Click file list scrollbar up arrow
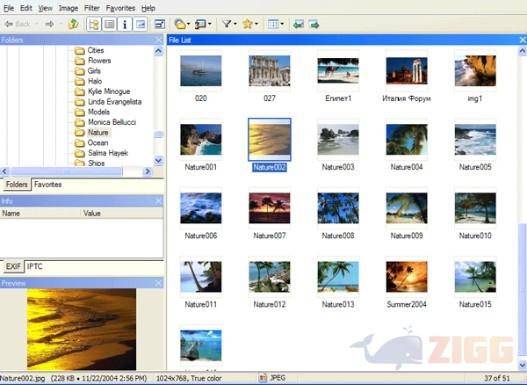The height and width of the screenshot is (385, 527). pos(522,51)
